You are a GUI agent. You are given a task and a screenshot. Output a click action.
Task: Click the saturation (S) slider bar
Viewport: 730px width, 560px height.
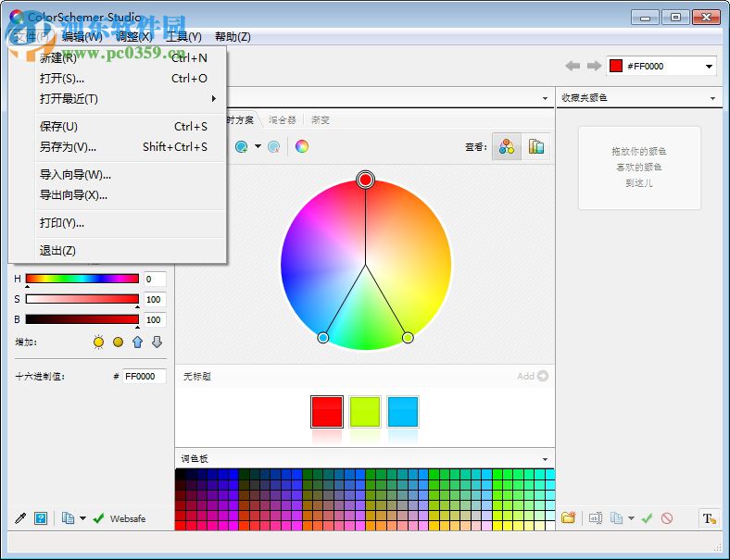(x=82, y=299)
